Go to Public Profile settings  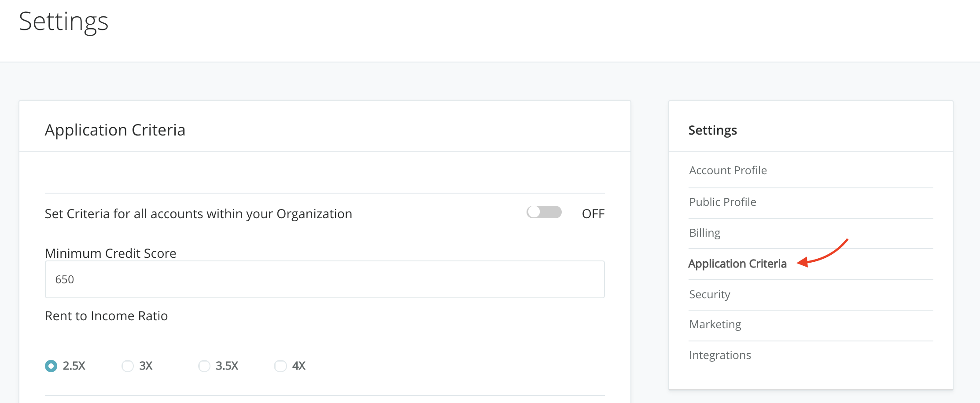[x=722, y=202]
